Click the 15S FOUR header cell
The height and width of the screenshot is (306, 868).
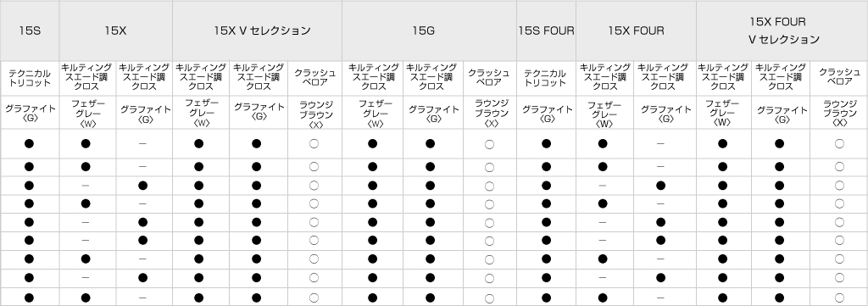(x=547, y=31)
